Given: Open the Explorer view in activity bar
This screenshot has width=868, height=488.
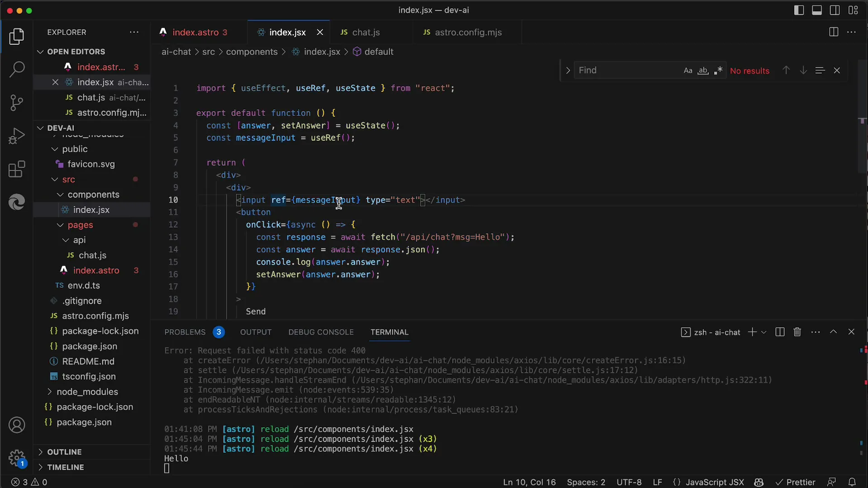Looking at the screenshot, I should 17,36.
